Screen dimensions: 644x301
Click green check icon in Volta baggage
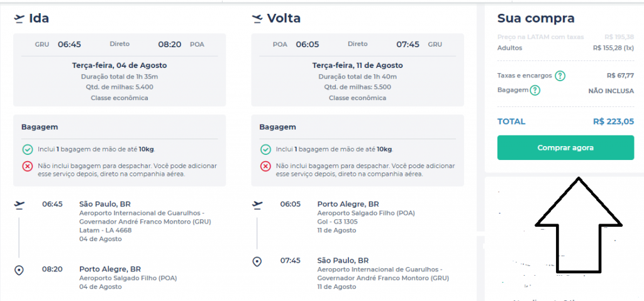coord(266,149)
